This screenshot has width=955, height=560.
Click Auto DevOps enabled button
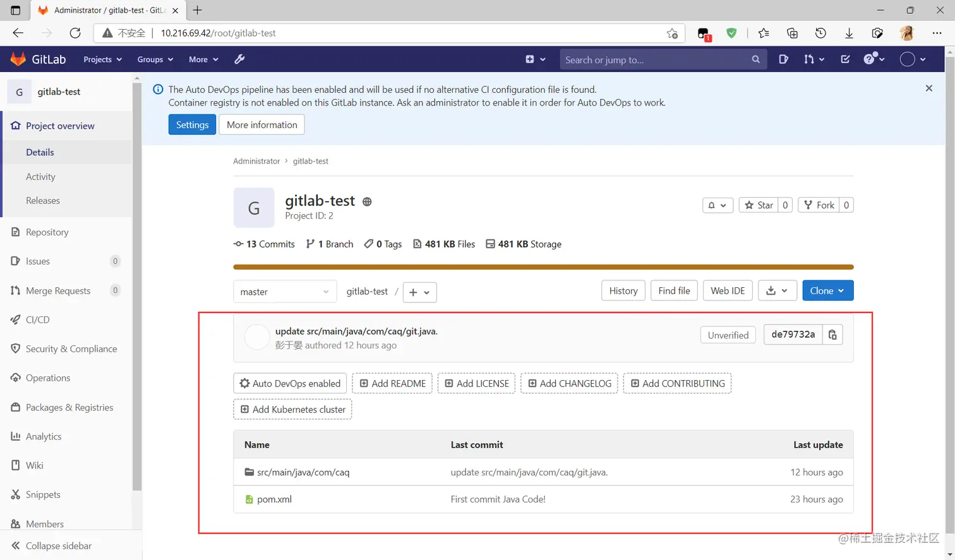click(290, 383)
